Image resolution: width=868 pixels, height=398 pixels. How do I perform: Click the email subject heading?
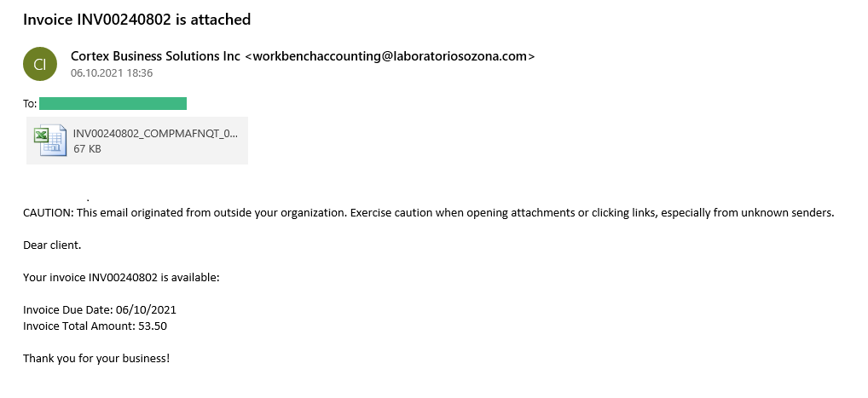[x=136, y=20]
